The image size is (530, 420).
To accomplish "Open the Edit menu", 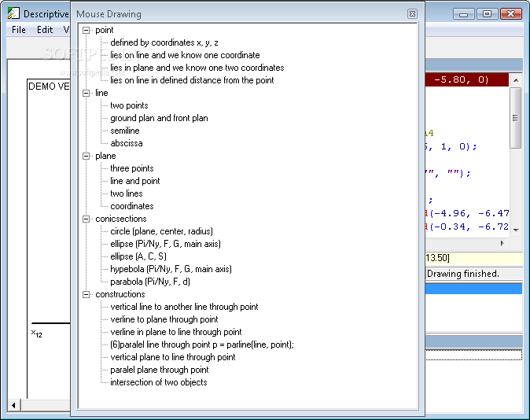I will (45, 30).
